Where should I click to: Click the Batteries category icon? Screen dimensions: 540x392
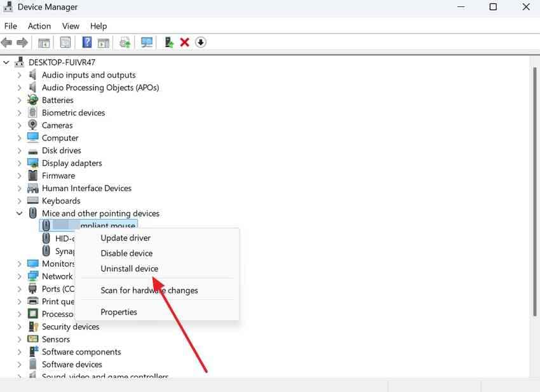pos(32,100)
